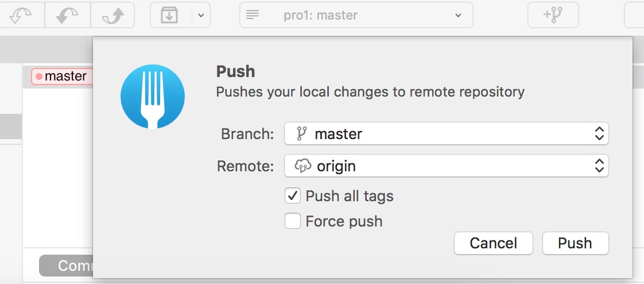
Task: Click the Stash box icon
Action: (x=169, y=15)
